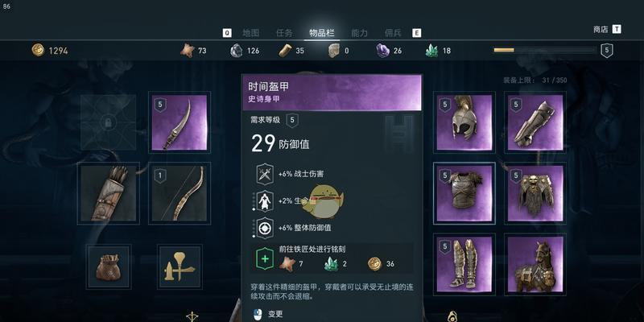
Task: Click the green plus engraving slot
Action: [265, 259]
